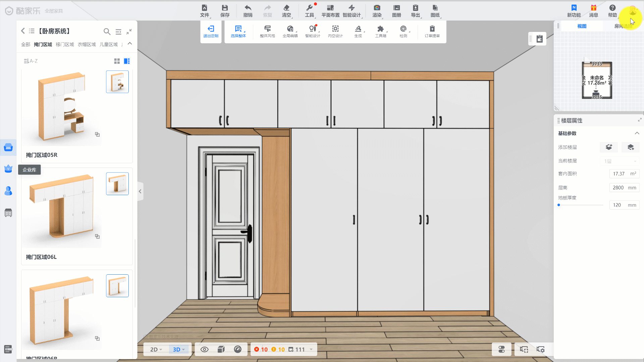Click the 添加楼层 add-floor-above icon
644x362 pixels.
tap(609, 147)
